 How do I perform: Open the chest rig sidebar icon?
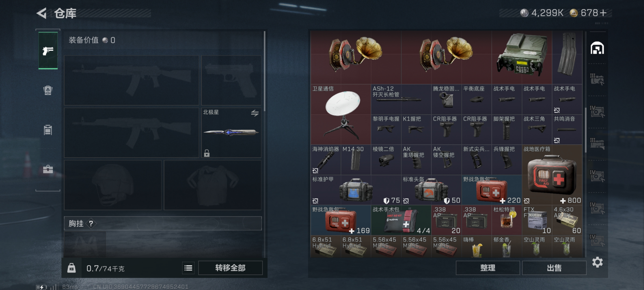tap(48, 130)
